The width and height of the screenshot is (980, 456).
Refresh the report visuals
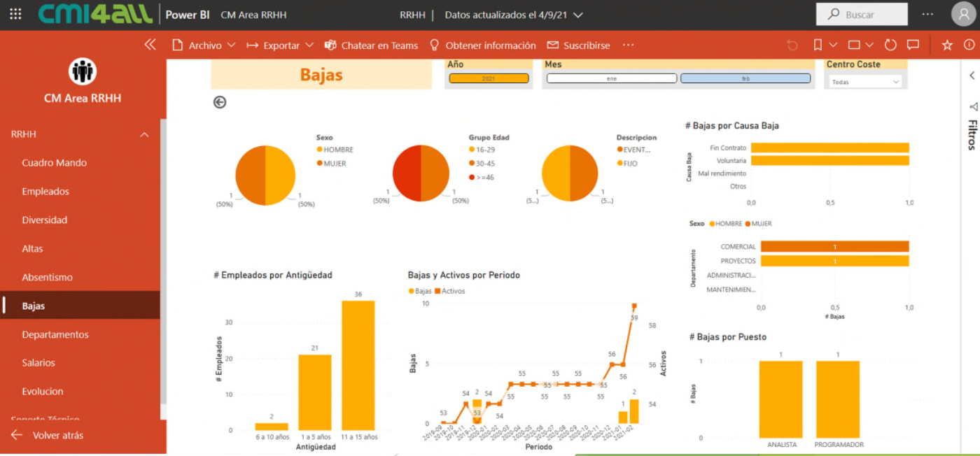coord(890,45)
